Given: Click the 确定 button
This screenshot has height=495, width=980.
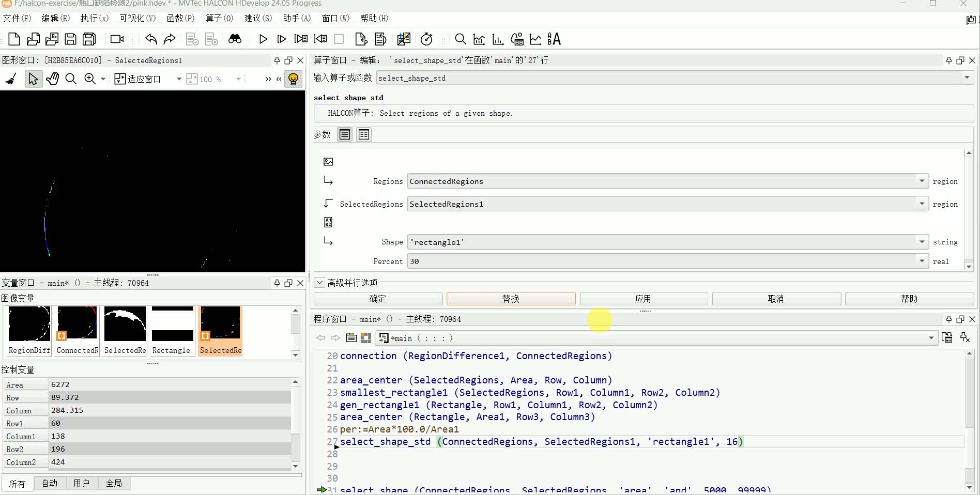Looking at the screenshot, I should [x=378, y=299].
